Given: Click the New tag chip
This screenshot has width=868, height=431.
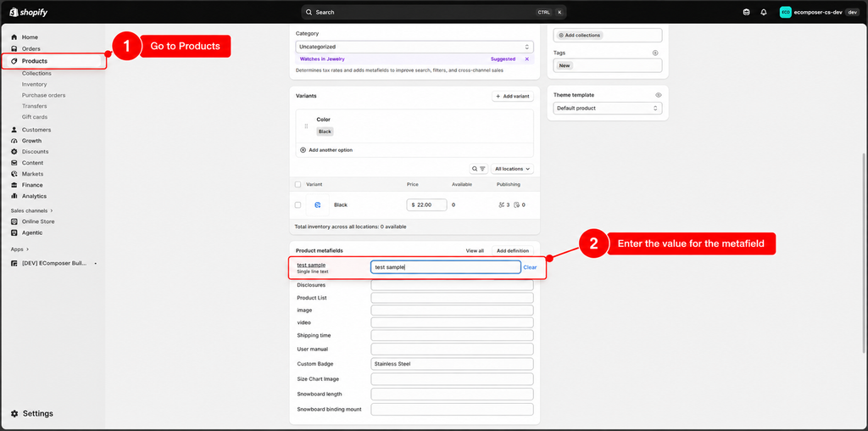Looking at the screenshot, I should (x=564, y=65).
